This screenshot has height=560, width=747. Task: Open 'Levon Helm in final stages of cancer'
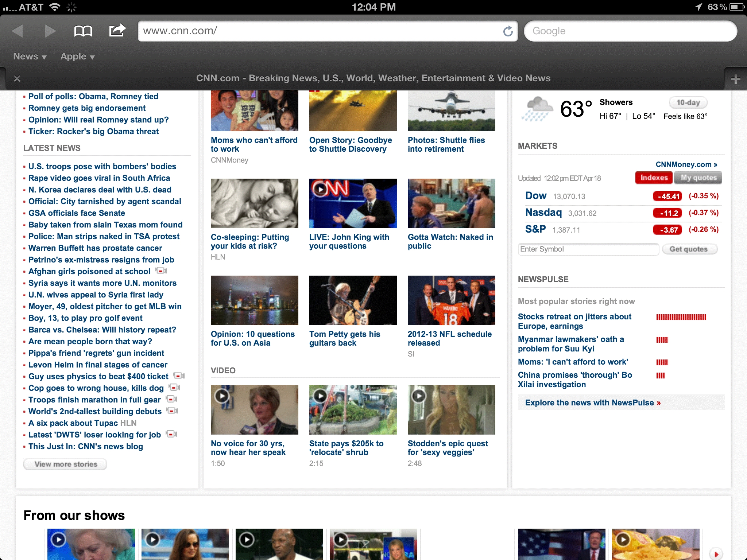(x=98, y=365)
